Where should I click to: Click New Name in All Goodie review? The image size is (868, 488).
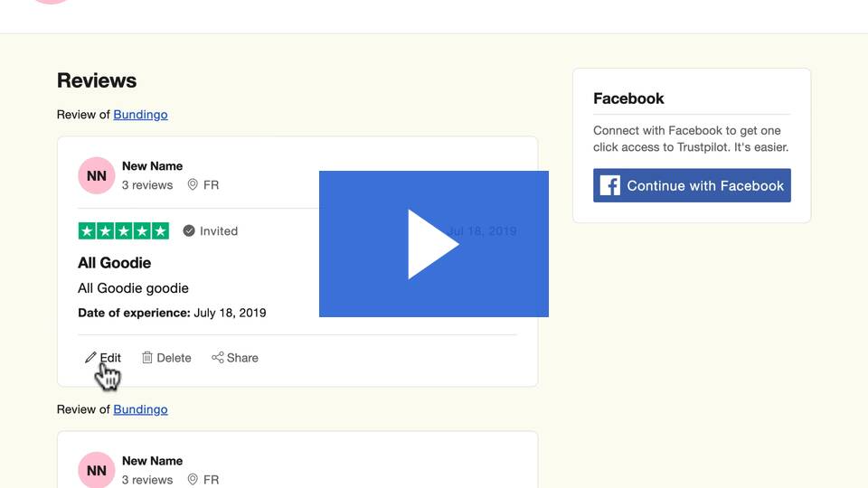pyautogui.click(x=152, y=166)
